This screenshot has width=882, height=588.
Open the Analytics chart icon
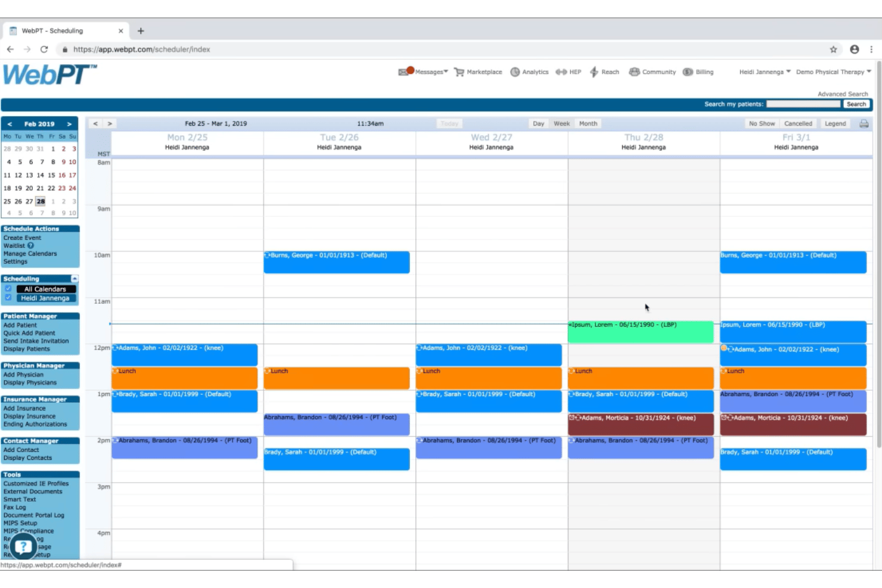(x=515, y=71)
